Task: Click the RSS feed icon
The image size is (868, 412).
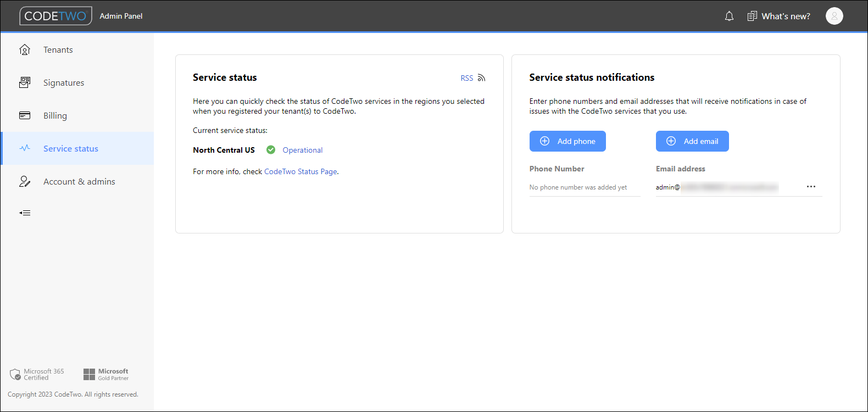Action: [481, 78]
